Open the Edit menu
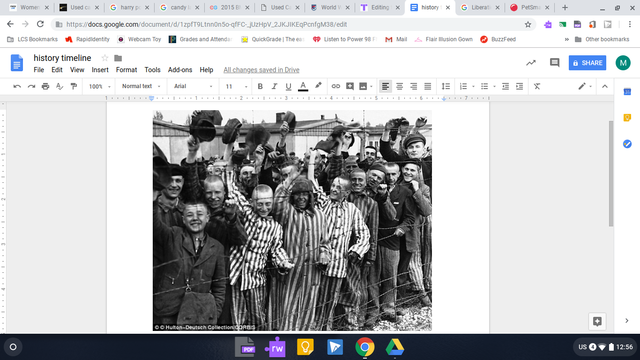This screenshot has height=360, width=640. (x=57, y=70)
